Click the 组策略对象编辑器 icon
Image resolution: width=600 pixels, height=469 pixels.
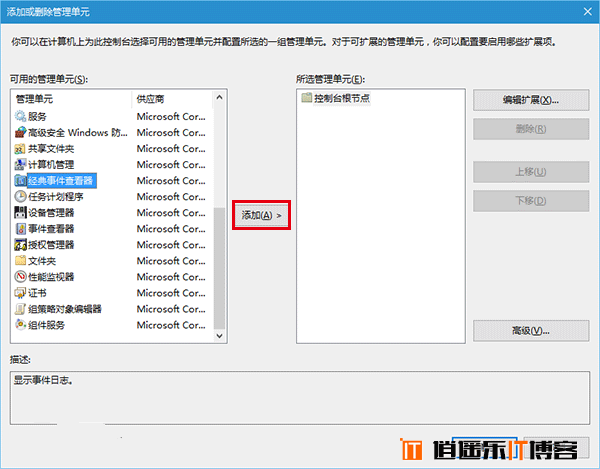point(20,309)
